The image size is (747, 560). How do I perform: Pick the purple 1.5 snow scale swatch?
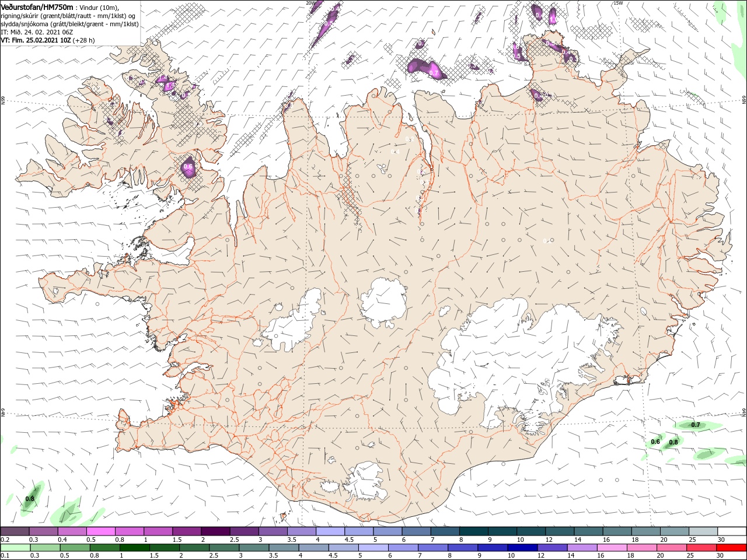(x=187, y=531)
